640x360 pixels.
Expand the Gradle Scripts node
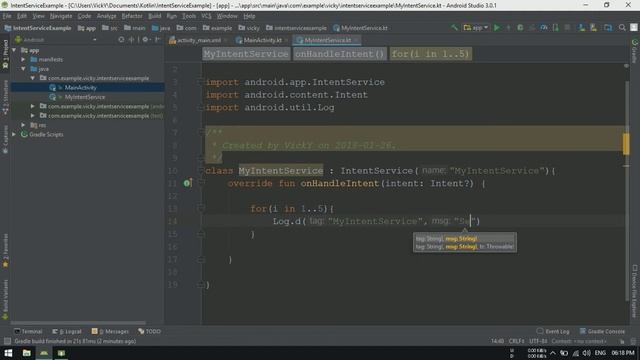tap(14, 134)
